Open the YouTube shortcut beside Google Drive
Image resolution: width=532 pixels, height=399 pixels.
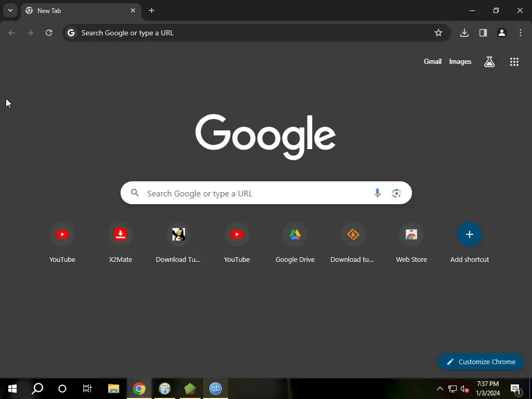click(237, 243)
